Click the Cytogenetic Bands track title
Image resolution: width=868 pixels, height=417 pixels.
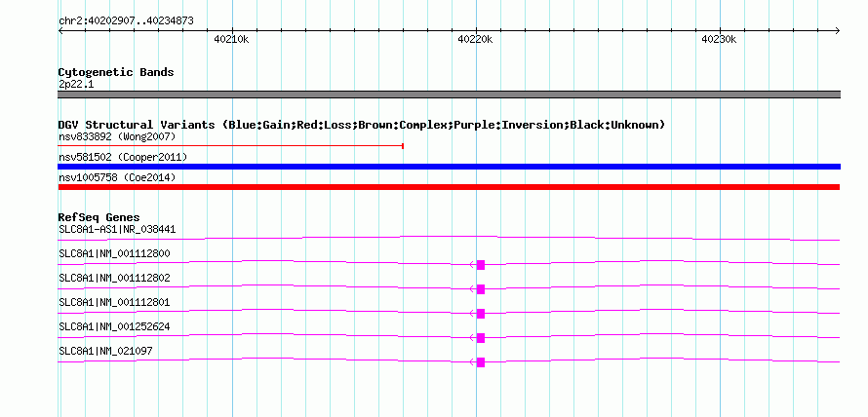point(116,72)
